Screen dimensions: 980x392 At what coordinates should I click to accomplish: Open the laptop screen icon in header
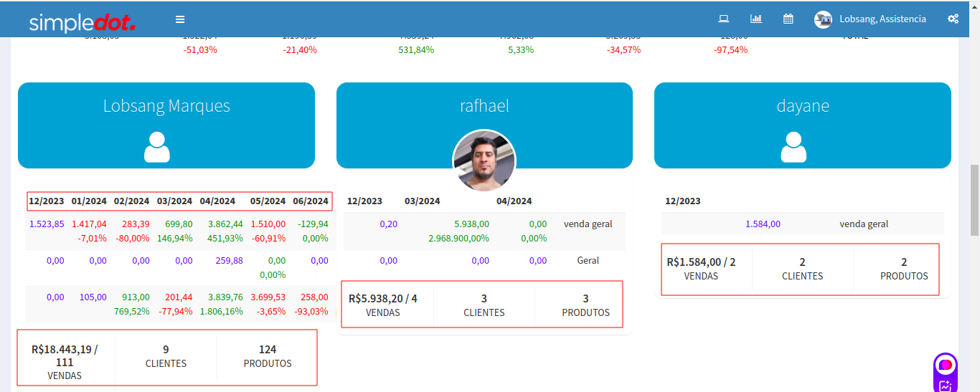[x=724, y=19]
